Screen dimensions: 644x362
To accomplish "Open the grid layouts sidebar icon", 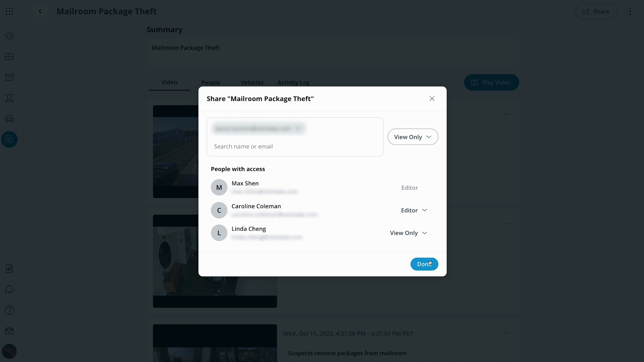I will [9, 57].
